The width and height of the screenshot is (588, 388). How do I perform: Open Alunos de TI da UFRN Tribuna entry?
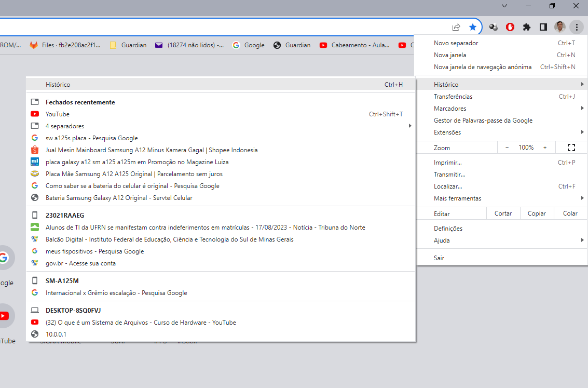point(221,228)
